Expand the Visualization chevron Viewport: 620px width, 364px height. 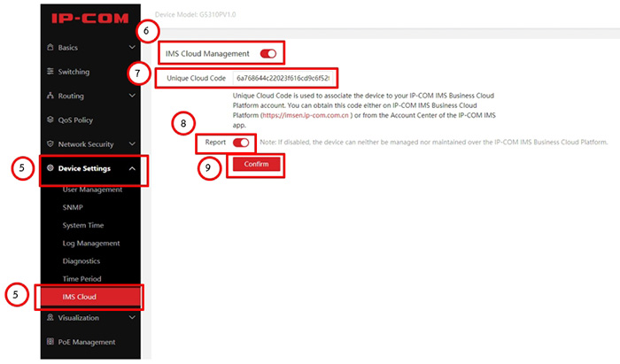(132, 317)
